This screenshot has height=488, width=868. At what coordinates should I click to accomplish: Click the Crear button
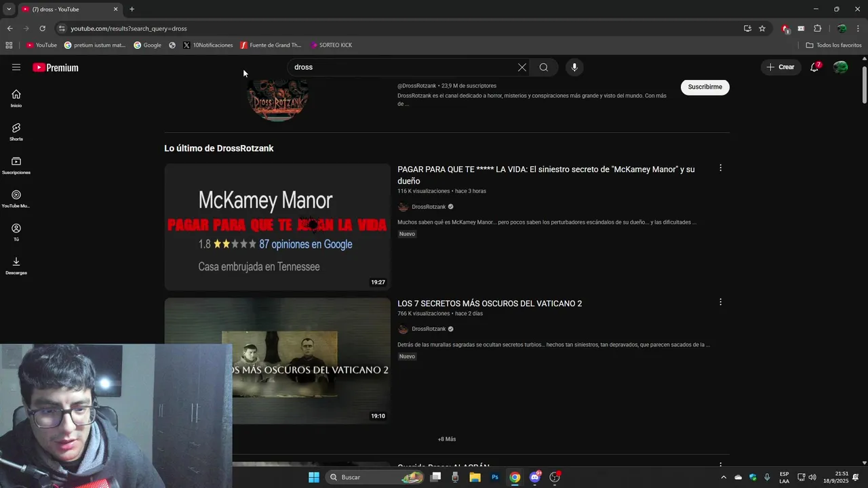click(x=781, y=67)
